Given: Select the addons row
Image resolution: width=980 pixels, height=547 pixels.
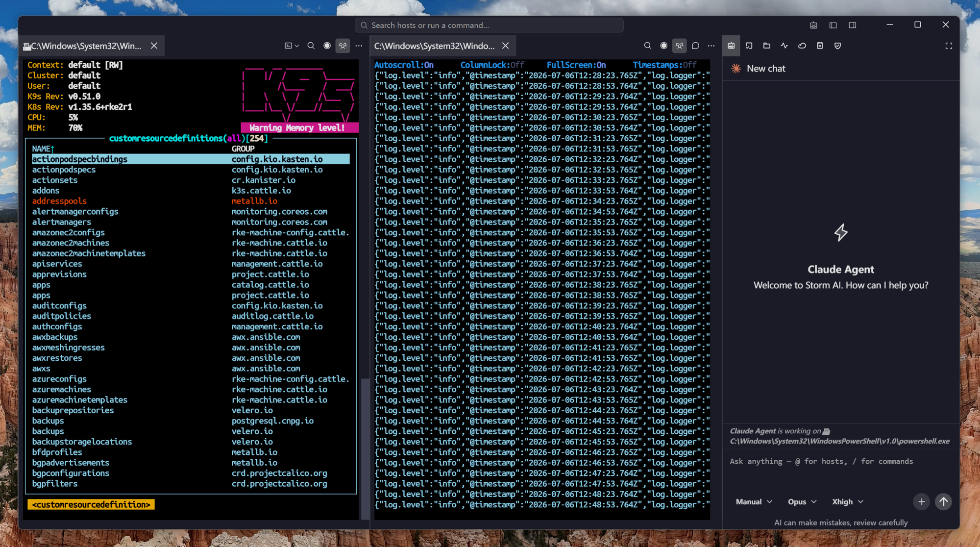Looking at the screenshot, I should tap(191, 190).
